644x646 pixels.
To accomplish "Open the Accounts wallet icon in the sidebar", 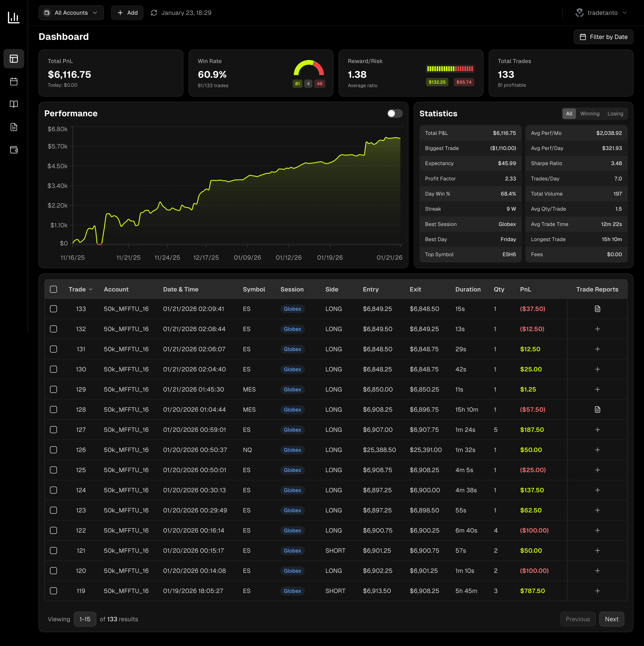I will tap(14, 150).
